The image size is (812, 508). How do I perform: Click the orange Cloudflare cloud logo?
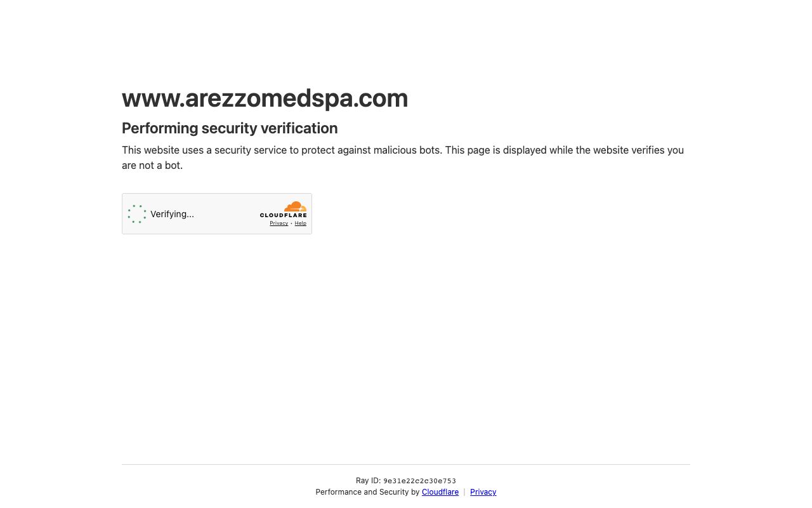(x=296, y=206)
